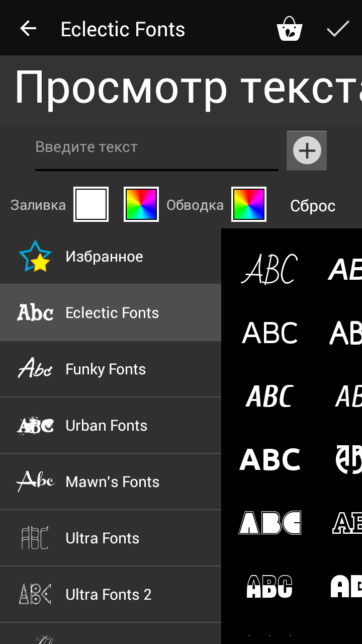
Task: Click the favorites star icon
Action: click(x=35, y=257)
